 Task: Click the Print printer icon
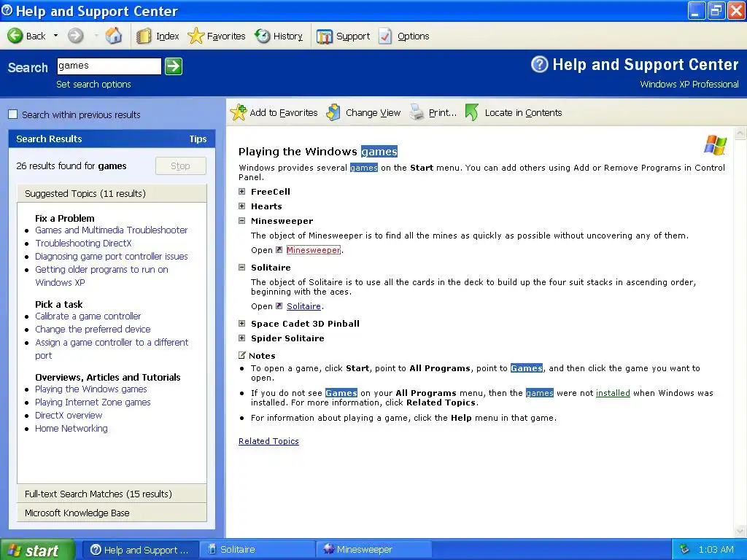point(417,112)
